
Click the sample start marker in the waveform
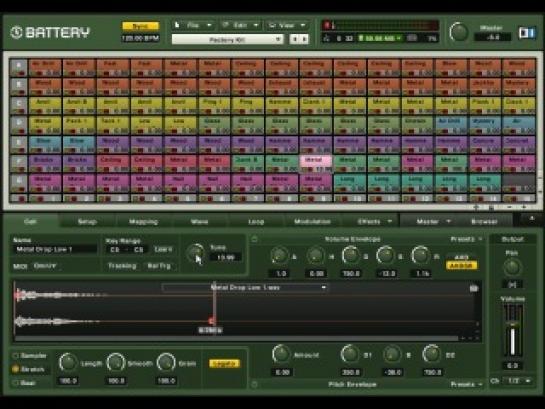pyautogui.click(x=17, y=295)
